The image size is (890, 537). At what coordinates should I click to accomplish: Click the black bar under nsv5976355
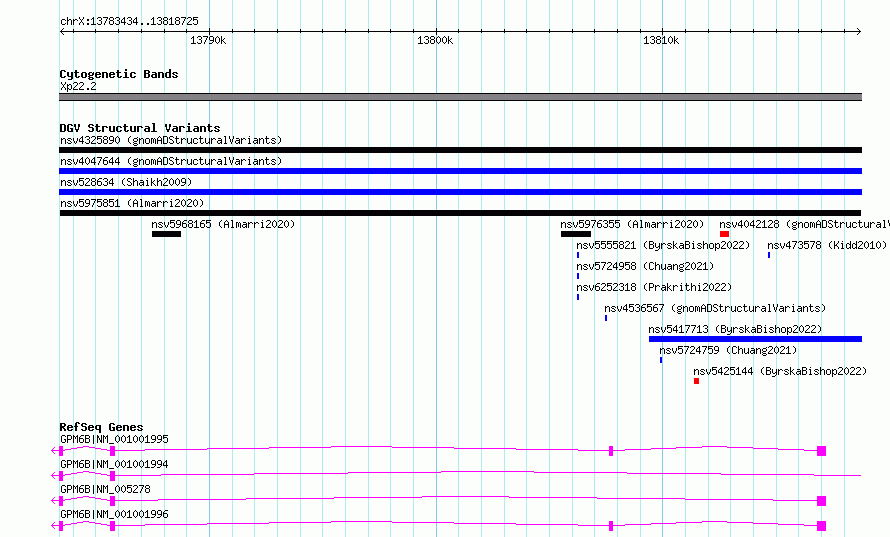[576, 234]
